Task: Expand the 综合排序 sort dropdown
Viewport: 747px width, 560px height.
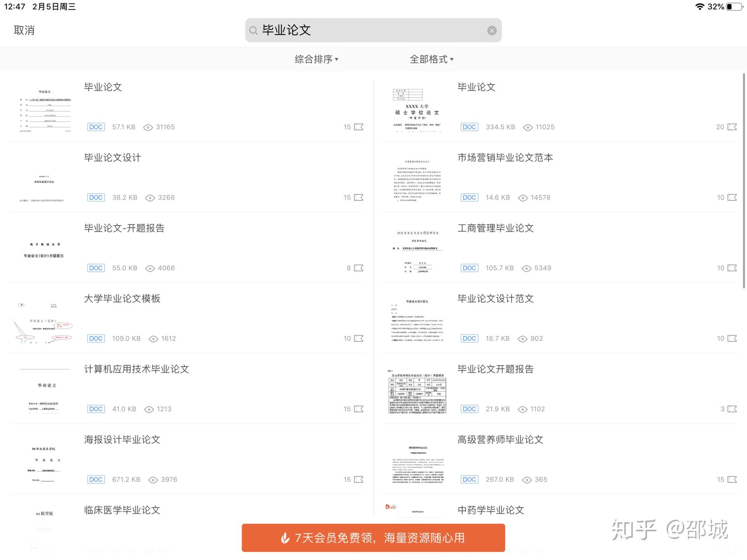Action: click(x=316, y=59)
